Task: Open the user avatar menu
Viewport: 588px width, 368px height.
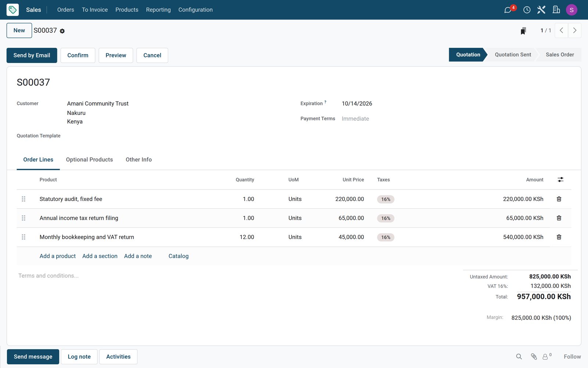Action: point(571,10)
